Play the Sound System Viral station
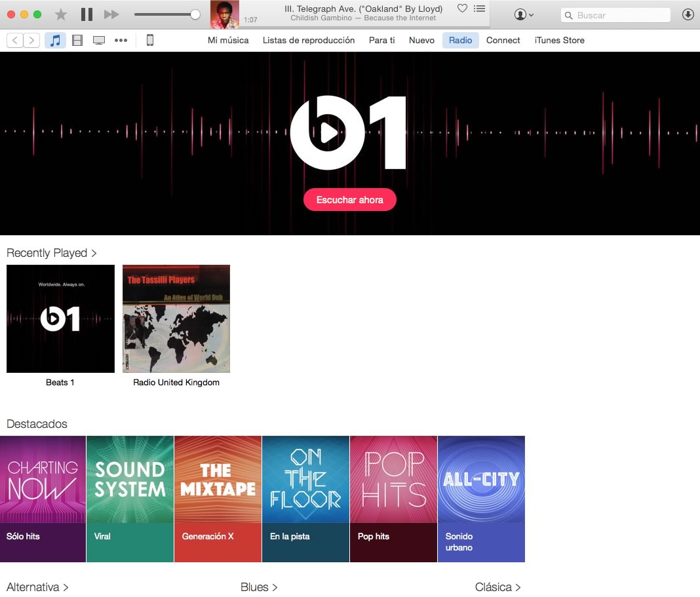The image size is (700, 597). coord(130,499)
